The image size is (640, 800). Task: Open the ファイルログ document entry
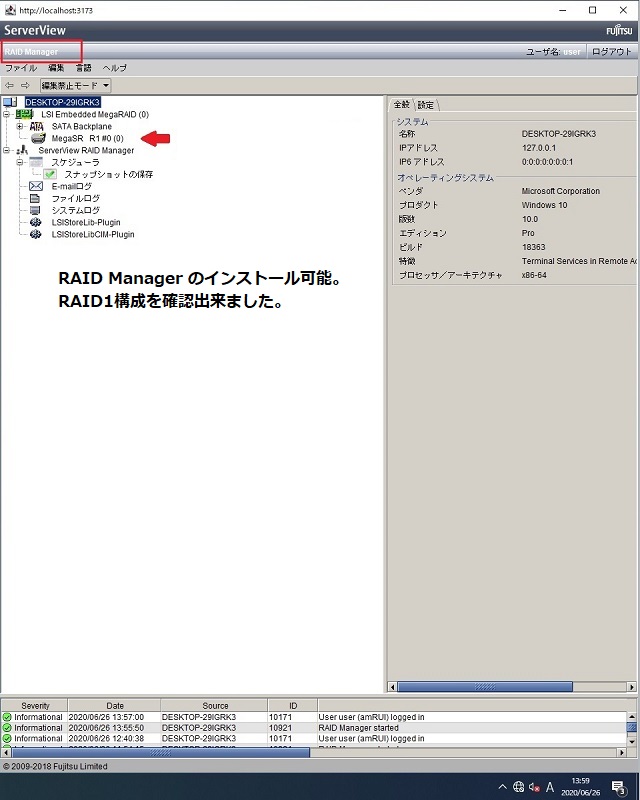tap(35, 198)
